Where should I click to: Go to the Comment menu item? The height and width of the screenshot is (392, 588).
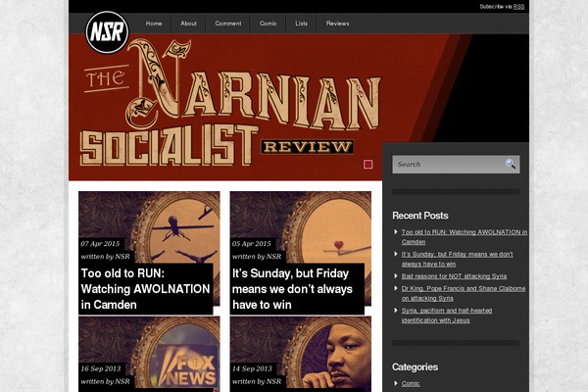[228, 24]
